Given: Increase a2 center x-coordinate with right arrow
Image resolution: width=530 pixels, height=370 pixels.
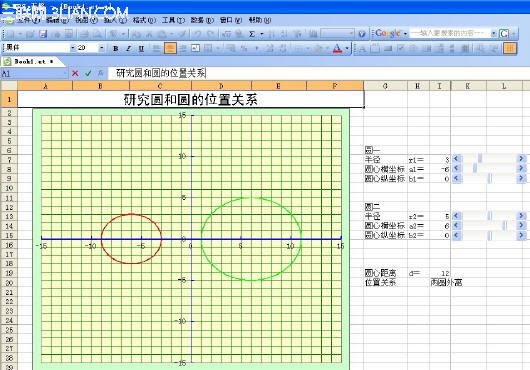Looking at the screenshot, I should (522, 225).
